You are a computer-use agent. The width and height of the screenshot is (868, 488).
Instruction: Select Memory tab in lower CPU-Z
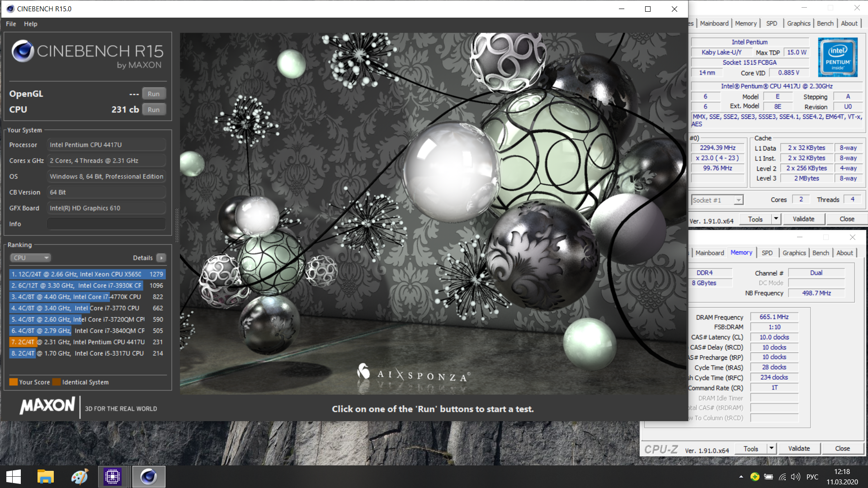(x=741, y=253)
